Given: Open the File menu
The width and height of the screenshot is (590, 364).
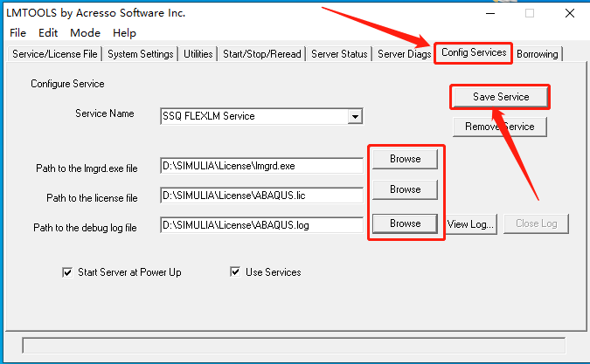Looking at the screenshot, I should [17, 33].
